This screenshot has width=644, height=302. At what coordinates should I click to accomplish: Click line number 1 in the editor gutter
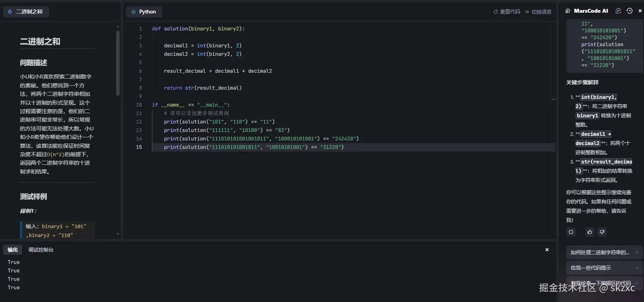pyautogui.click(x=140, y=28)
